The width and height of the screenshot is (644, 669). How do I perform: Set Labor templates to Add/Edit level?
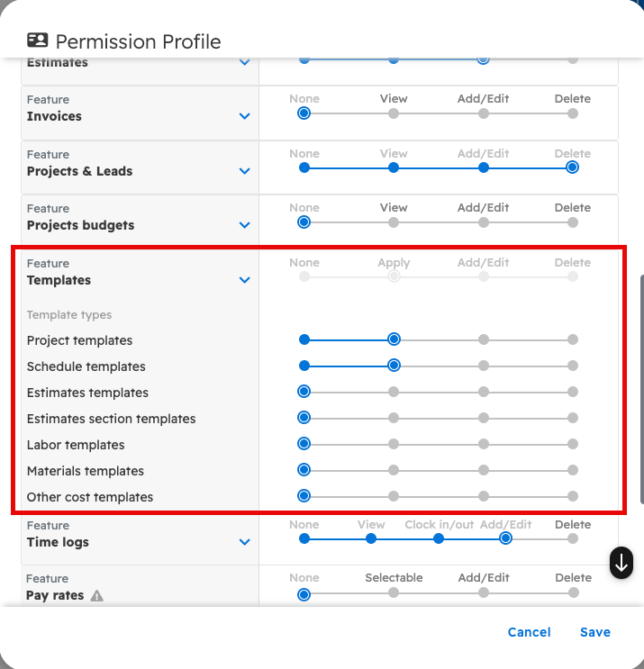[x=484, y=444]
